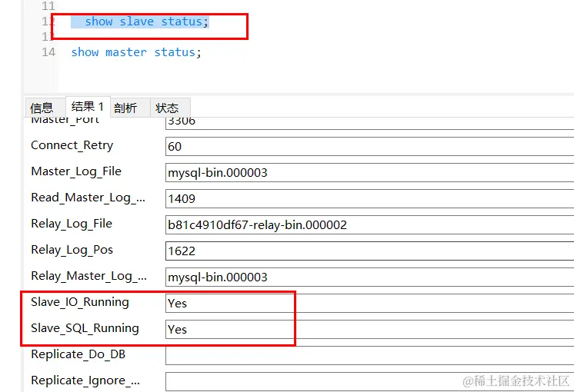Screen dimensions: 574x392
Task: Click the Slave_IO_Running Yes field
Action: point(370,303)
